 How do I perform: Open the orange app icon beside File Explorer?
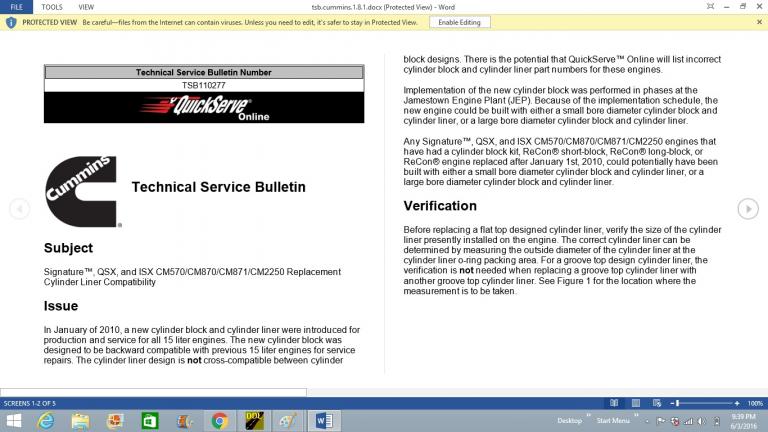coord(115,421)
